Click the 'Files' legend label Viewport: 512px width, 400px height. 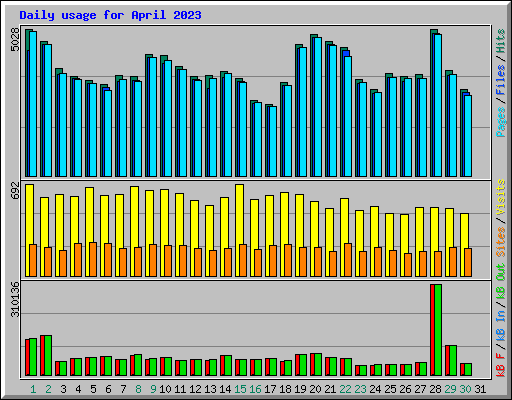(x=501, y=80)
